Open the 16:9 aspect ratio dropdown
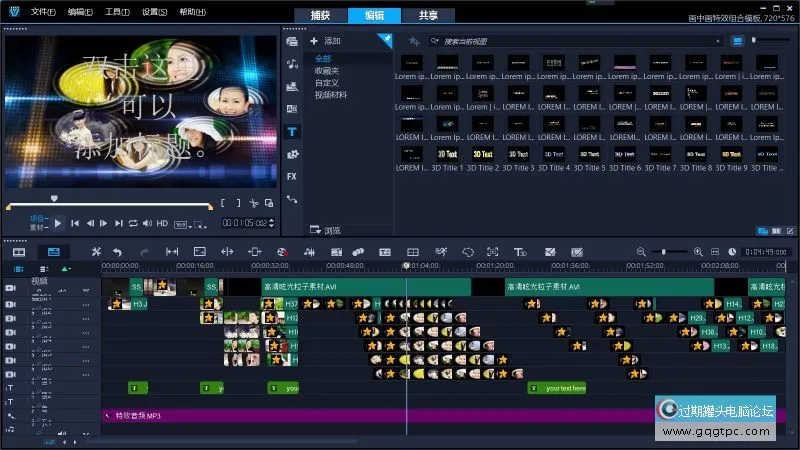Image resolution: width=800 pixels, height=450 pixels. pyautogui.click(x=183, y=224)
